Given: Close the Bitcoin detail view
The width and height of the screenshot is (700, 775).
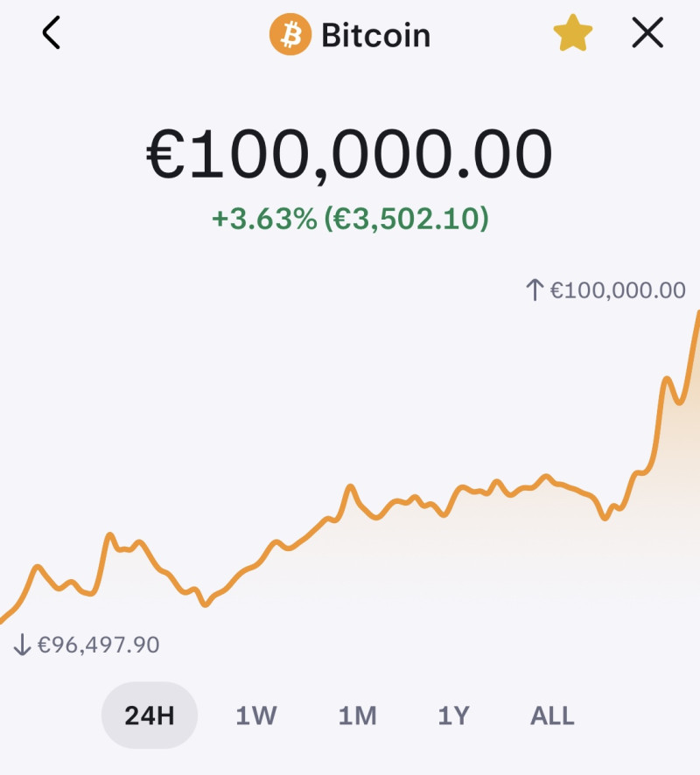Looking at the screenshot, I should 647,33.
